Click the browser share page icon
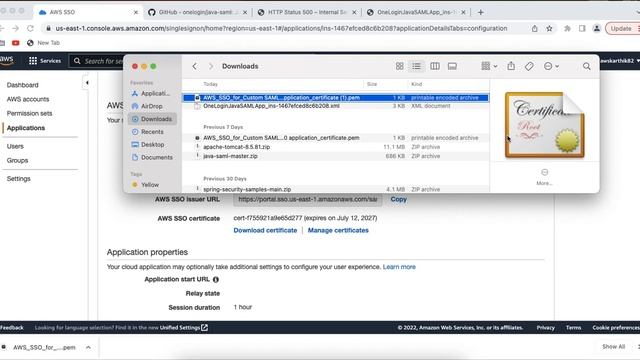 (534, 29)
